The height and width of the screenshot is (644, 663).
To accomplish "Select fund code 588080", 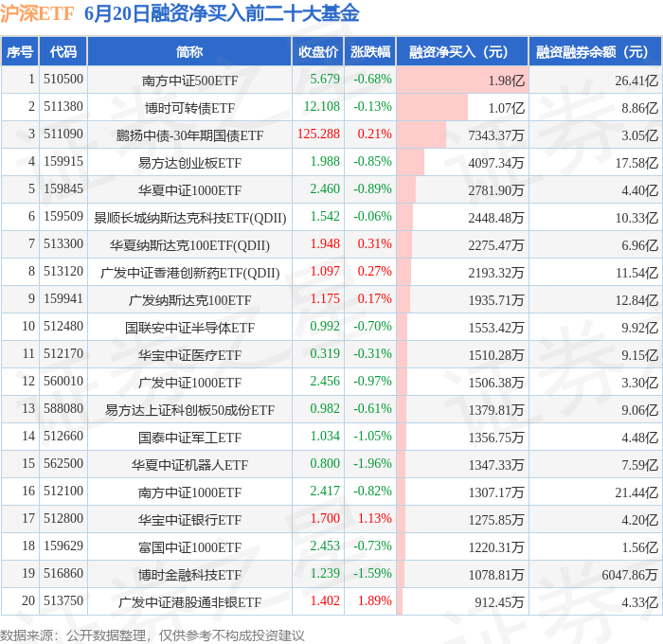I will click(63, 409).
